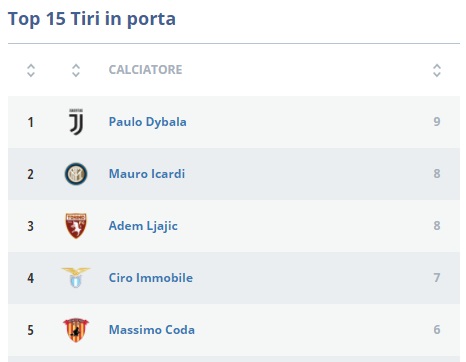Click Coda's shots value 6
466x362 pixels.
pos(437,330)
